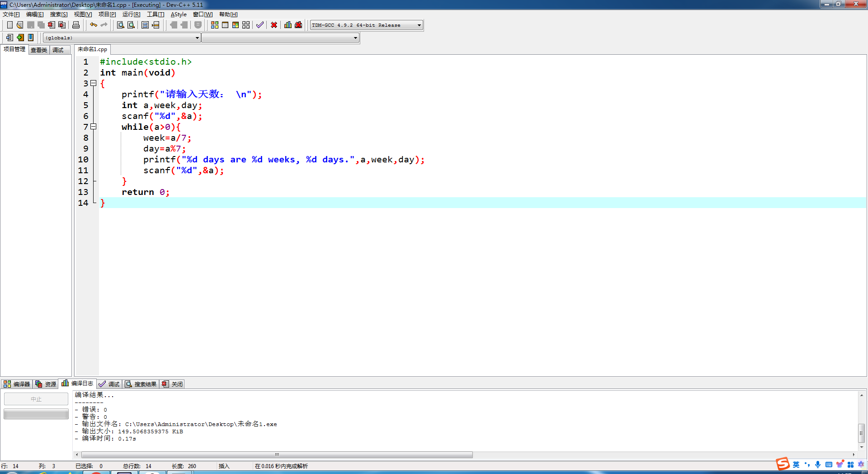Open the Sogou toolbox grid icon
The image size is (868, 474).
point(850,465)
